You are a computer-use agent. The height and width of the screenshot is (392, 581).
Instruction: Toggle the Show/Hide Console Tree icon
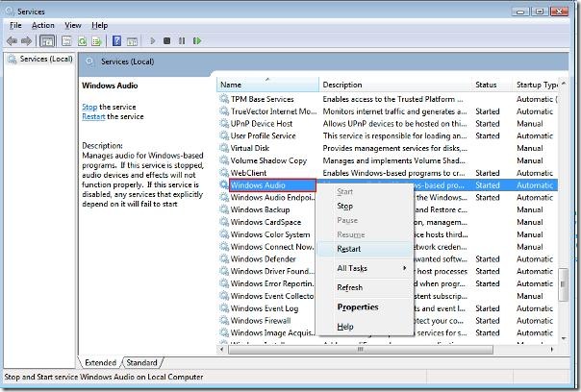coord(47,41)
